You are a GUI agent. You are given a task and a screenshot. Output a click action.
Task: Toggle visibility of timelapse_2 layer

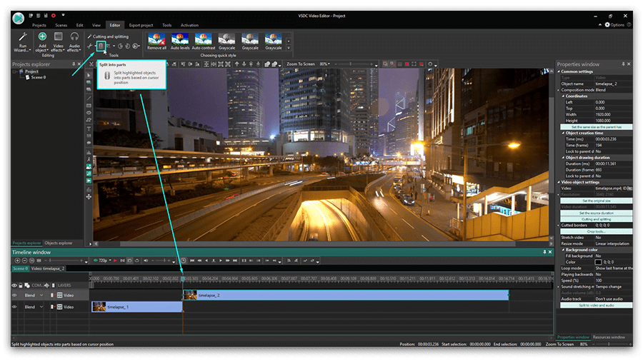click(14, 295)
